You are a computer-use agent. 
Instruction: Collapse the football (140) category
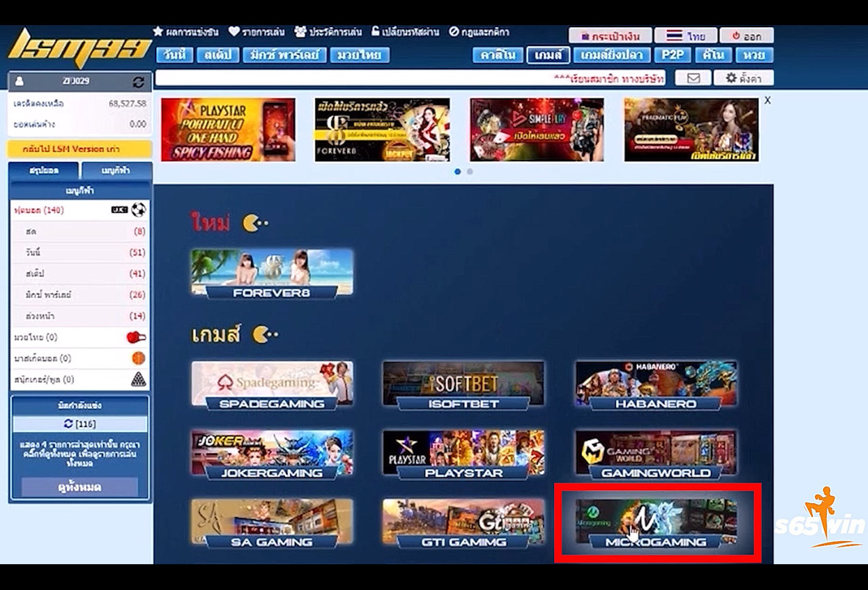(x=39, y=210)
